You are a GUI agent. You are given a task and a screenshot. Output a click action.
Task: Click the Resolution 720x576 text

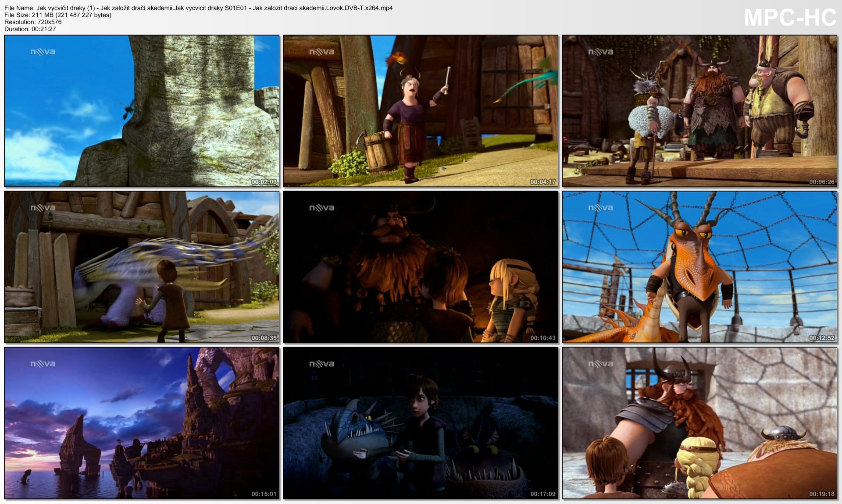pos(33,22)
